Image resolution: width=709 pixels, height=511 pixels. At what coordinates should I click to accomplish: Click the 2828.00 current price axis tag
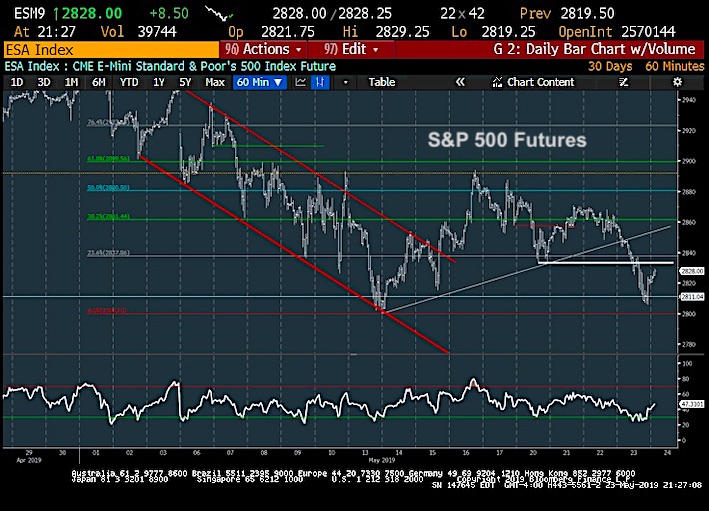click(x=692, y=271)
